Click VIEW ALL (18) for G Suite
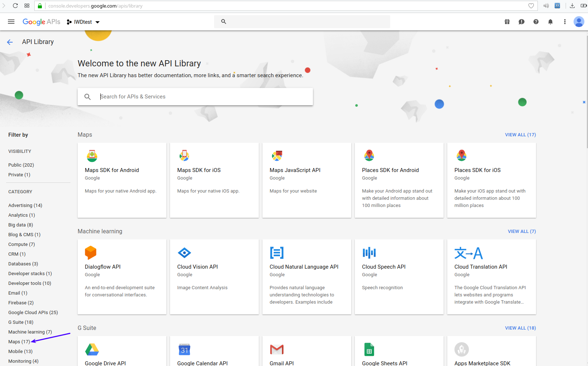This screenshot has height=366, width=588. (x=521, y=328)
